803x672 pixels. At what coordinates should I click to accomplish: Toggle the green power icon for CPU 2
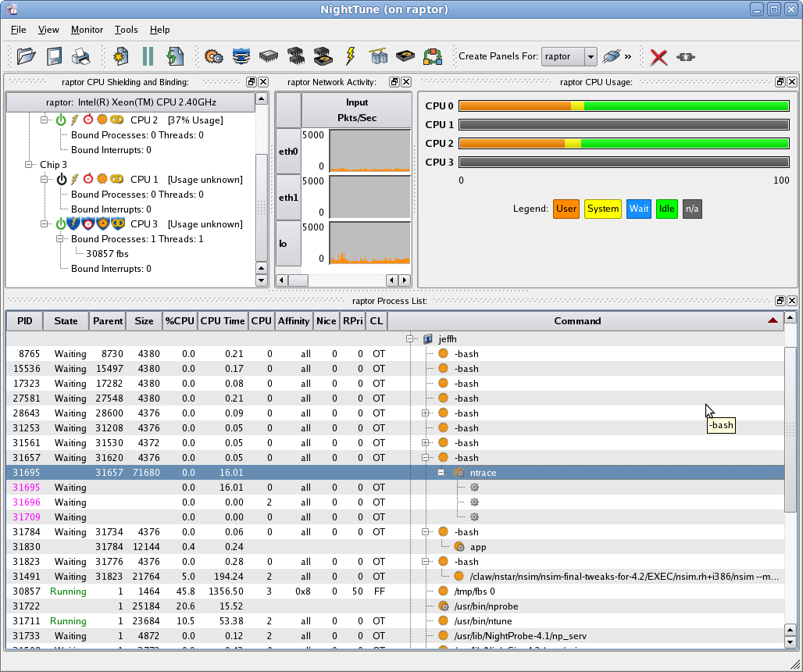(61, 120)
